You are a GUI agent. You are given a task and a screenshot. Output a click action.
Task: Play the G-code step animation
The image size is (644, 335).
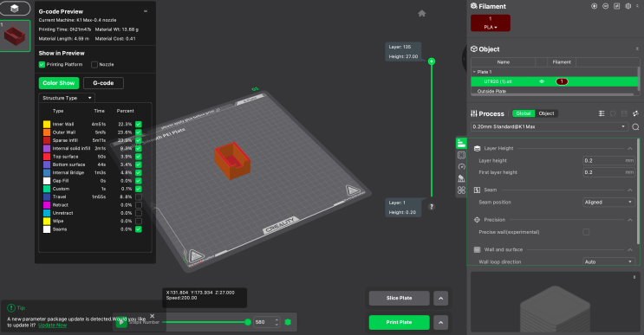(120, 322)
